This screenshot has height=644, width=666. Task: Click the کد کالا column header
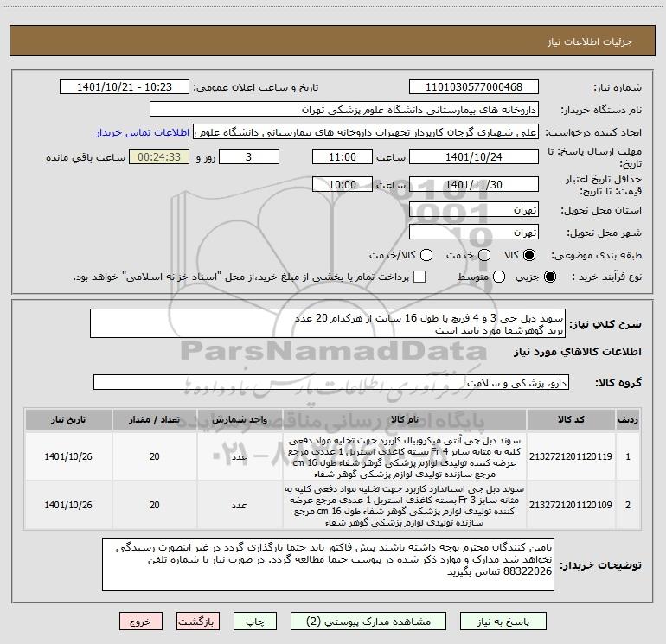(571, 419)
